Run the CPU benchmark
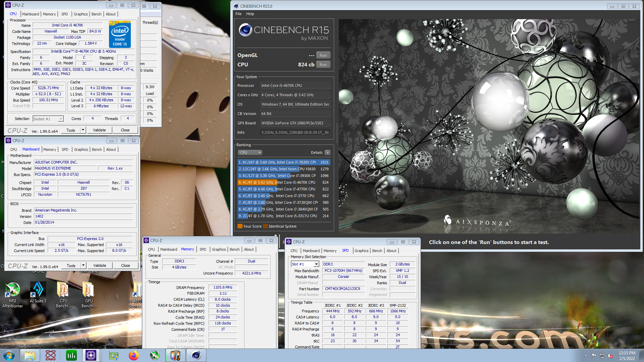644x362 pixels. [323, 65]
